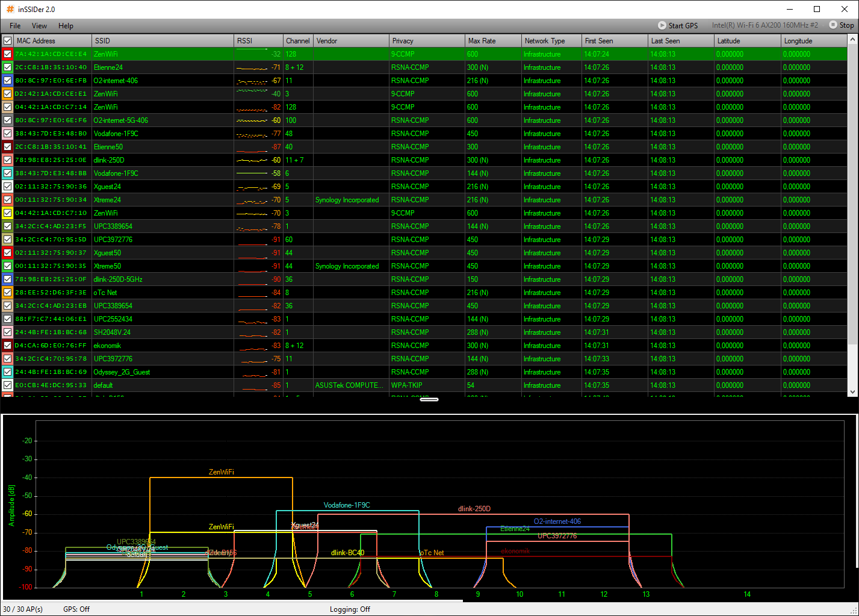
Task: Click the Max Rate column header
Action: click(x=493, y=41)
